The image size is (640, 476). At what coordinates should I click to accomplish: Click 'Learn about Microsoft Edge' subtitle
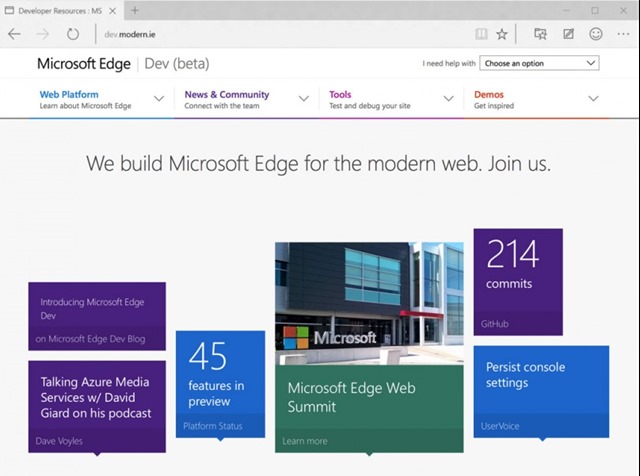(x=85, y=106)
